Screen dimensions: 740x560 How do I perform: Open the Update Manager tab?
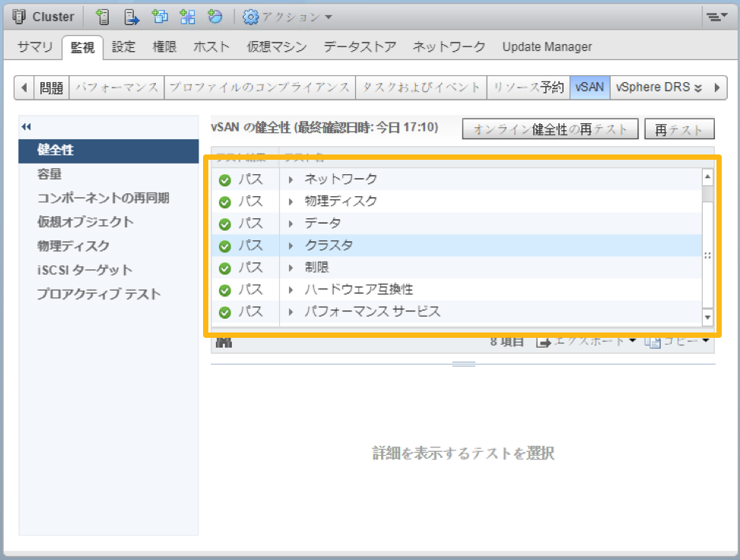(x=547, y=46)
